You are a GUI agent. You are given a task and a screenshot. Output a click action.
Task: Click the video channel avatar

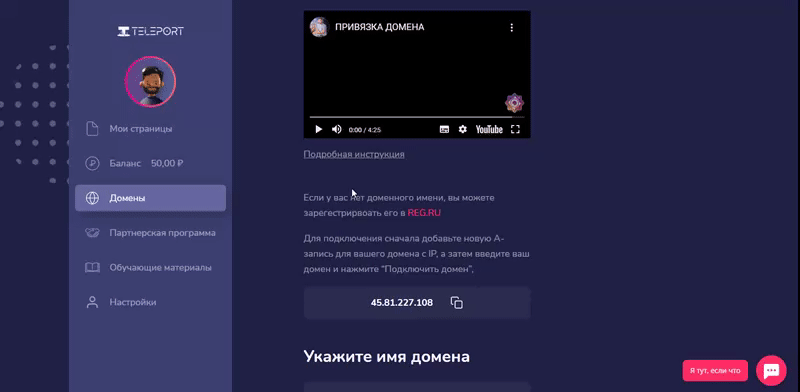(319, 27)
